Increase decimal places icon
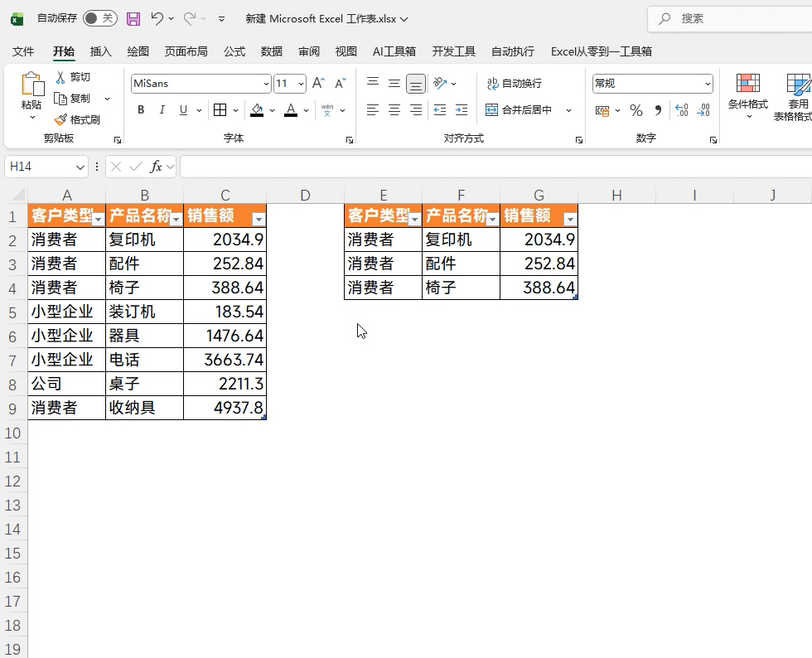 (x=682, y=110)
